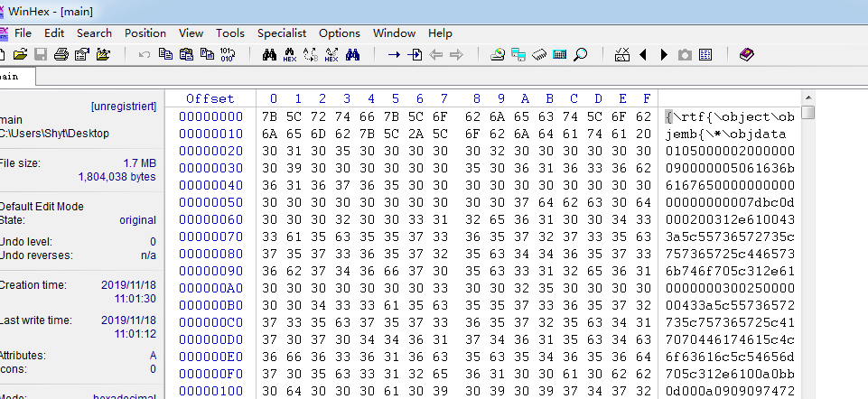This screenshot has height=399, width=868.
Task: Click the Open file folder icon
Action: pyautogui.click(x=20, y=54)
